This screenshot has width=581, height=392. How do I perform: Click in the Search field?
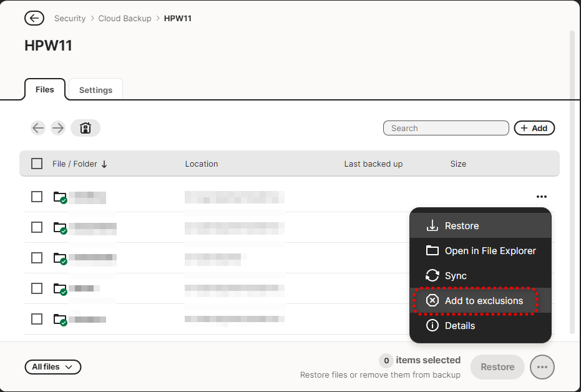click(x=446, y=128)
